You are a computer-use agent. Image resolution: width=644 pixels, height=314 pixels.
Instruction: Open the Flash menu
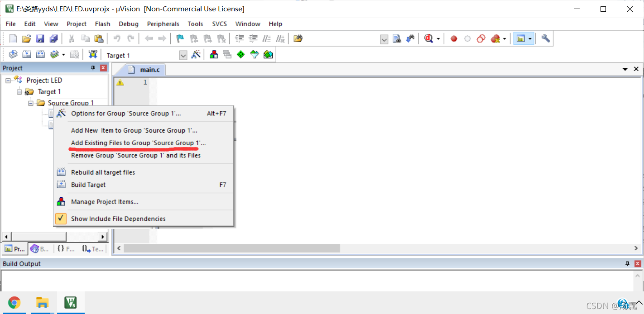coord(102,24)
